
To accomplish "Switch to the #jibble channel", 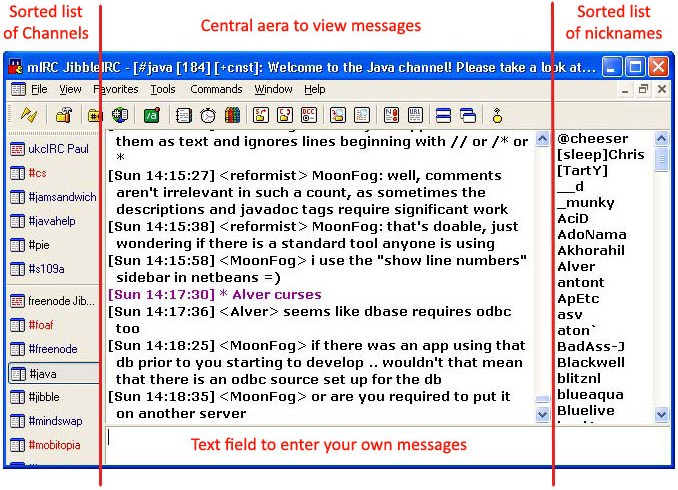I will (x=44, y=397).
